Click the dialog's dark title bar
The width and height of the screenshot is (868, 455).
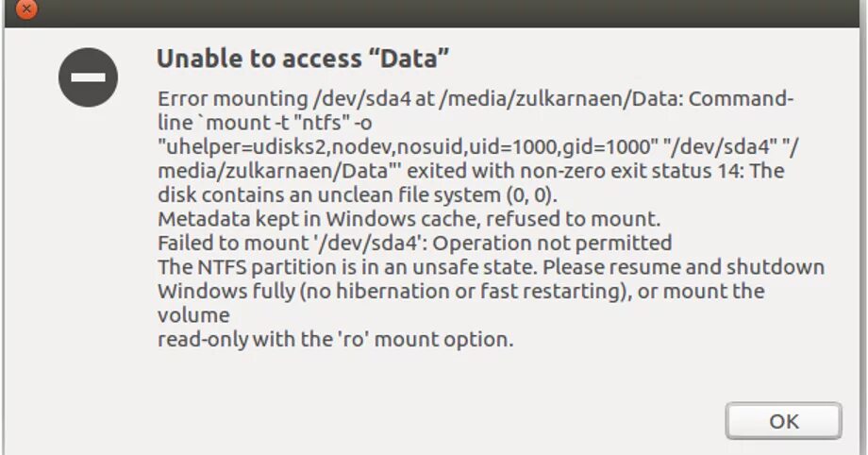point(434,11)
